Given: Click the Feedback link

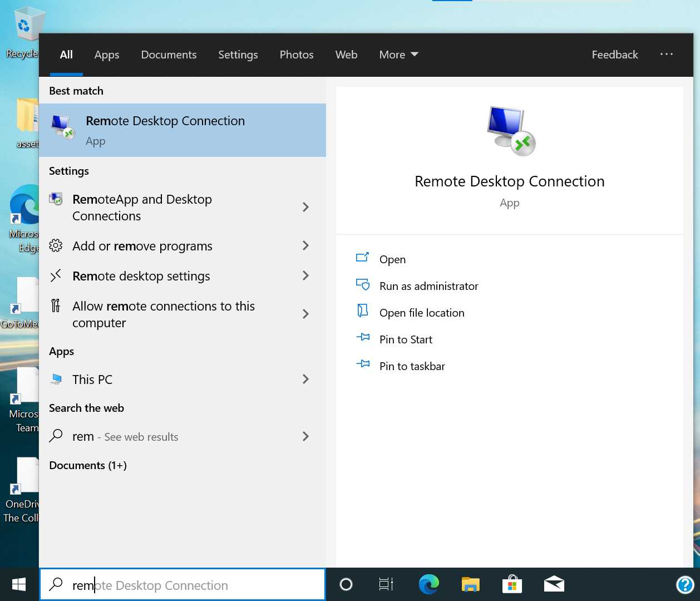Looking at the screenshot, I should [614, 55].
